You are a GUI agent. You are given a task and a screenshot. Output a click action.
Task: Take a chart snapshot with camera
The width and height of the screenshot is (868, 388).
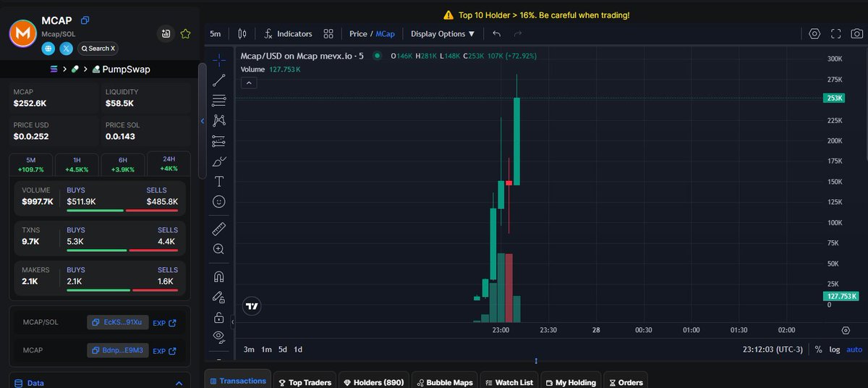[856, 34]
